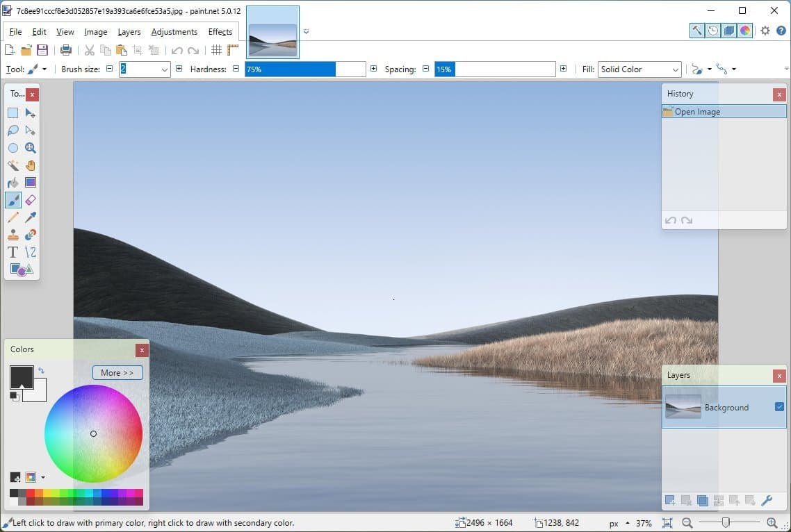Select the Clone Stamp tool

tap(13, 235)
